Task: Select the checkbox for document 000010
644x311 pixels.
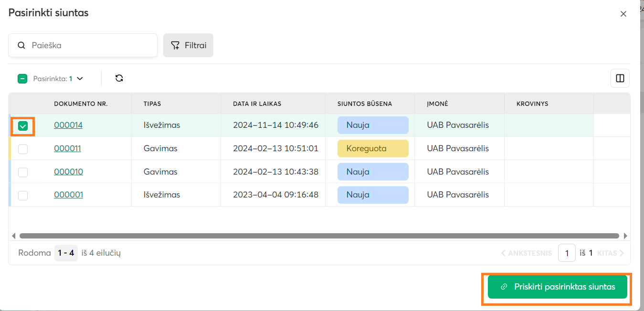Action: [x=22, y=172]
